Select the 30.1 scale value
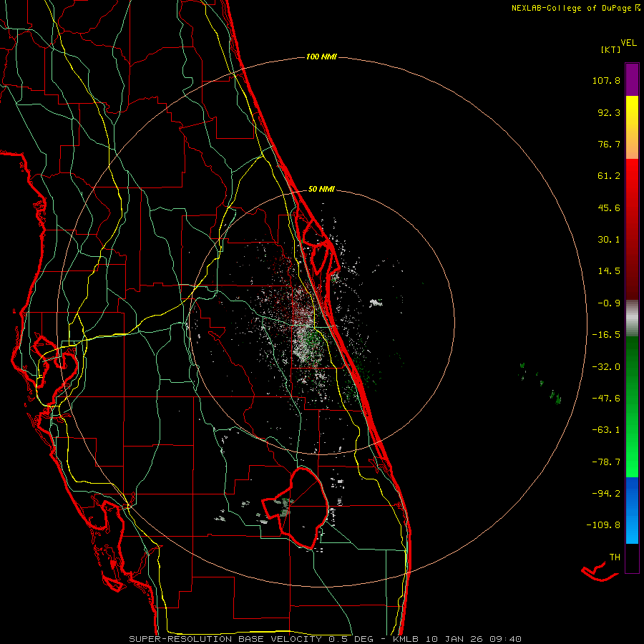Image resolution: width=644 pixels, height=644 pixels. tap(609, 240)
